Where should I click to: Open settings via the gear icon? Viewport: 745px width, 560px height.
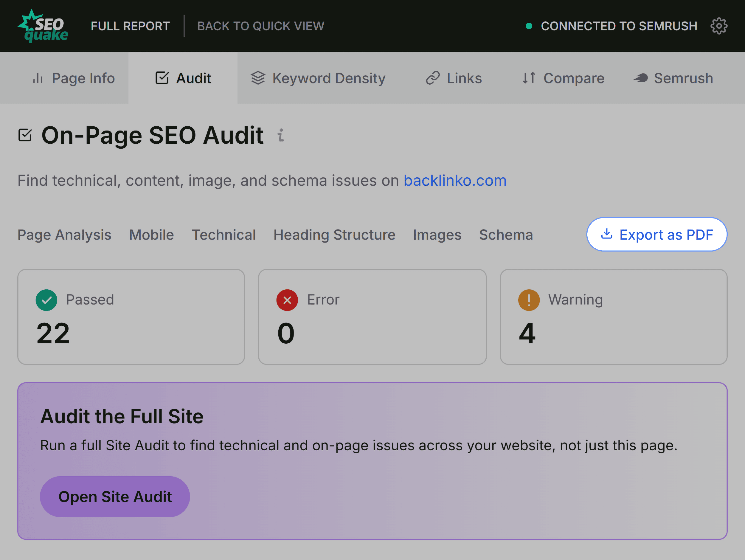tap(719, 26)
